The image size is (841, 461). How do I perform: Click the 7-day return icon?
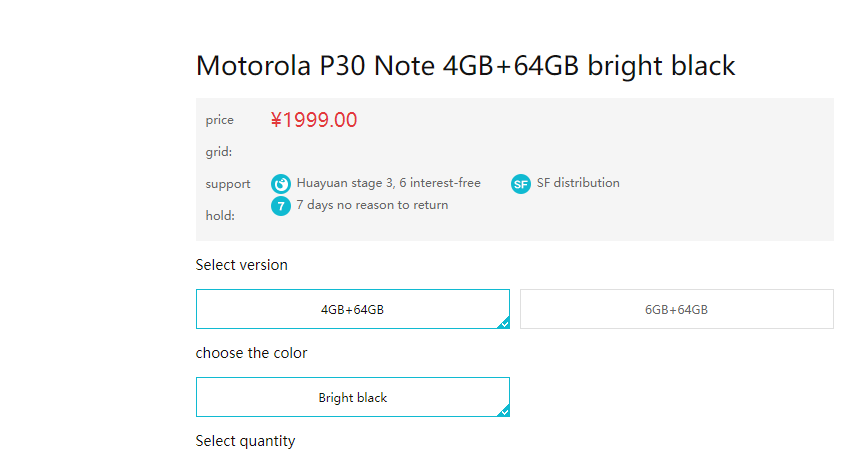coord(281,206)
